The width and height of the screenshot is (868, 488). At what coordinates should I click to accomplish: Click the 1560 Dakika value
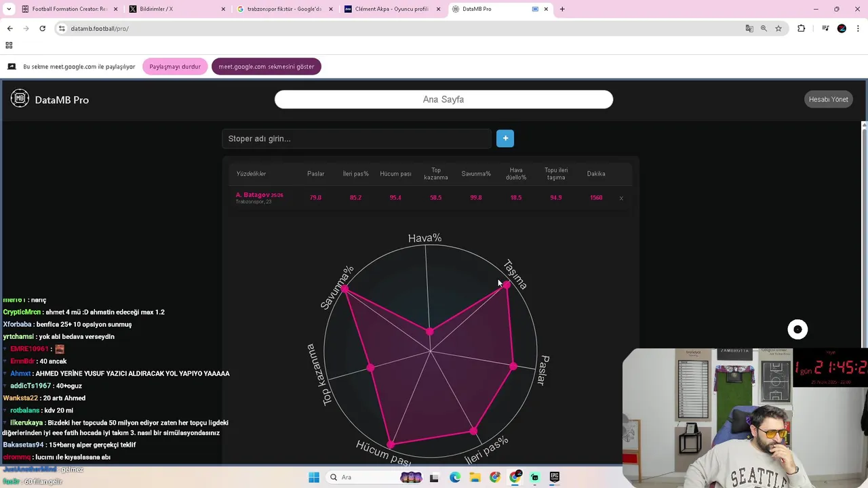pyautogui.click(x=596, y=198)
